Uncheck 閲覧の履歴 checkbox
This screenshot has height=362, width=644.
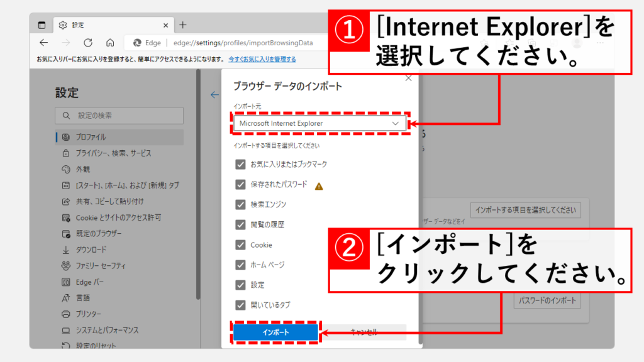(240, 224)
